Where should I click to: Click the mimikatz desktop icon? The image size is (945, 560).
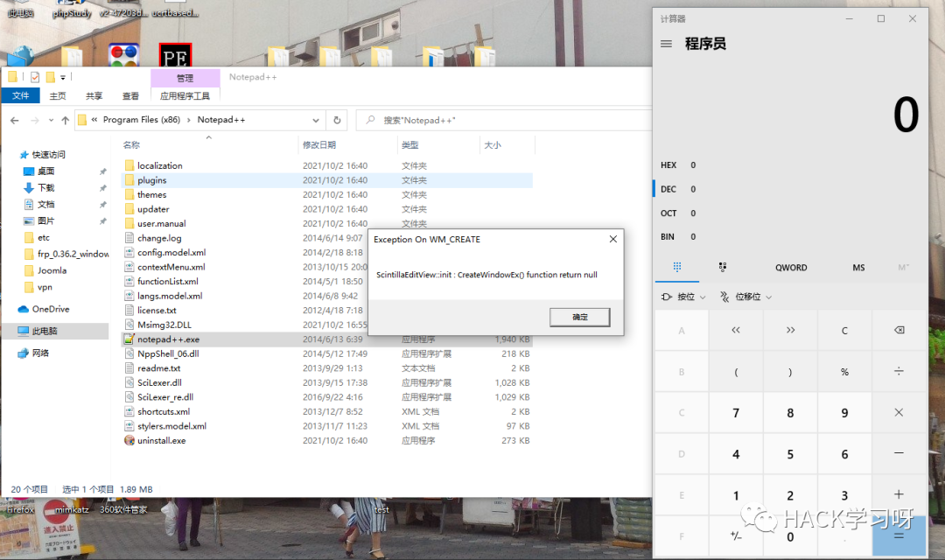coord(72,509)
